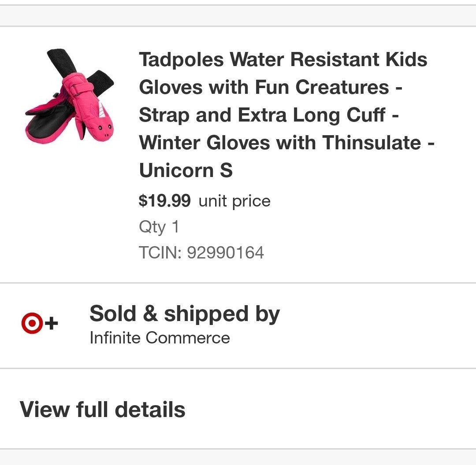
Task: Tap the unit price label
Action: (x=234, y=201)
